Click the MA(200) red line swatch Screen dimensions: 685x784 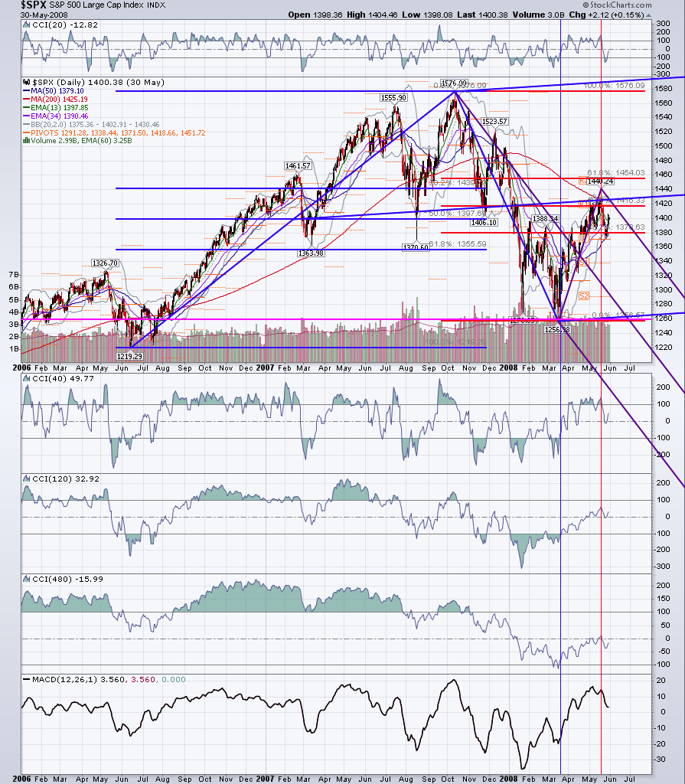tap(27, 100)
